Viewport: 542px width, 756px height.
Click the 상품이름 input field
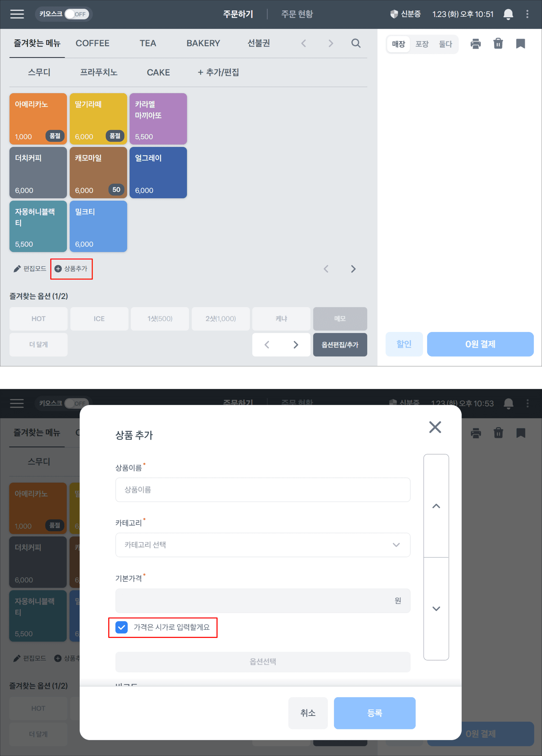(263, 490)
